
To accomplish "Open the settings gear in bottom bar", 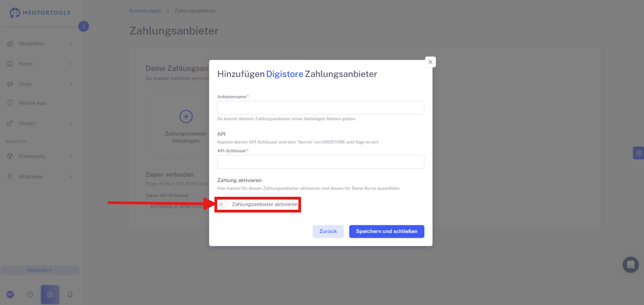I will point(50,295).
